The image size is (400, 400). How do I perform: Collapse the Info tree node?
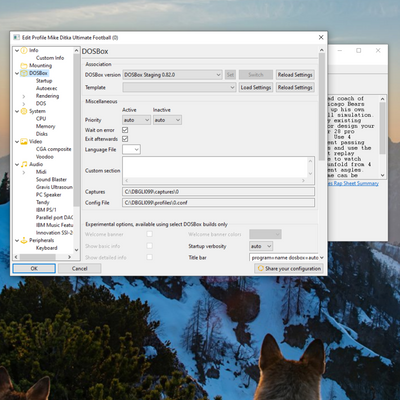point(17,50)
